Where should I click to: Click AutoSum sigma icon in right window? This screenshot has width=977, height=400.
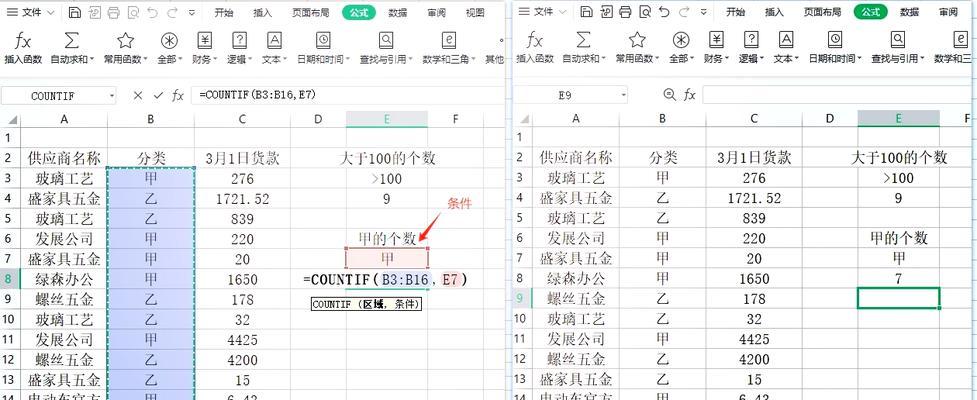[x=583, y=41]
